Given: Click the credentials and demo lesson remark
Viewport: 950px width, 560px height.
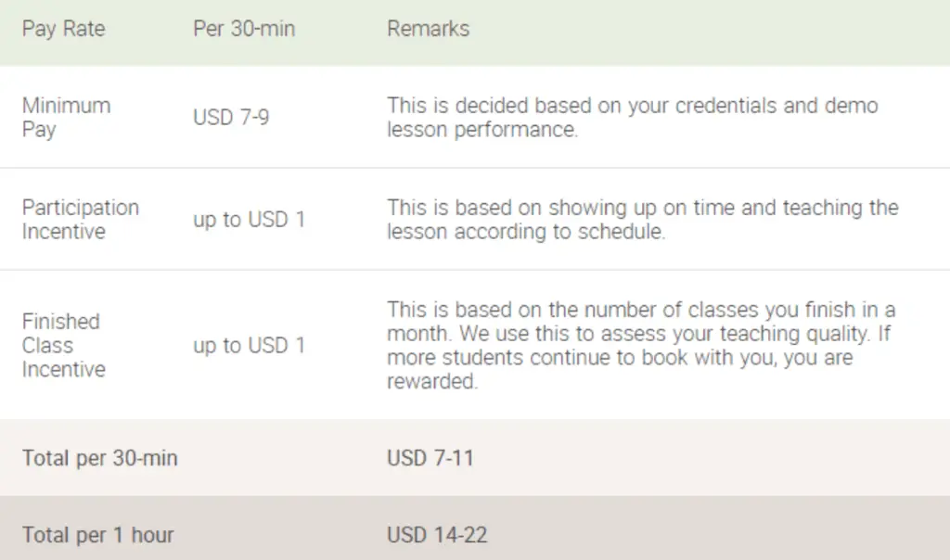Looking at the screenshot, I should click(x=633, y=118).
